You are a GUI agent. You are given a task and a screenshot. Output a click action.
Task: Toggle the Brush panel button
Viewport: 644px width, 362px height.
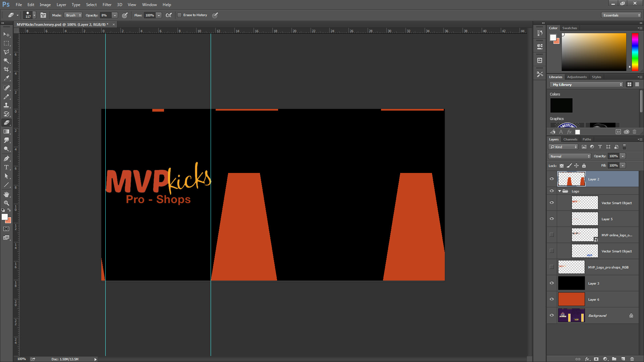tap(43, 15)
